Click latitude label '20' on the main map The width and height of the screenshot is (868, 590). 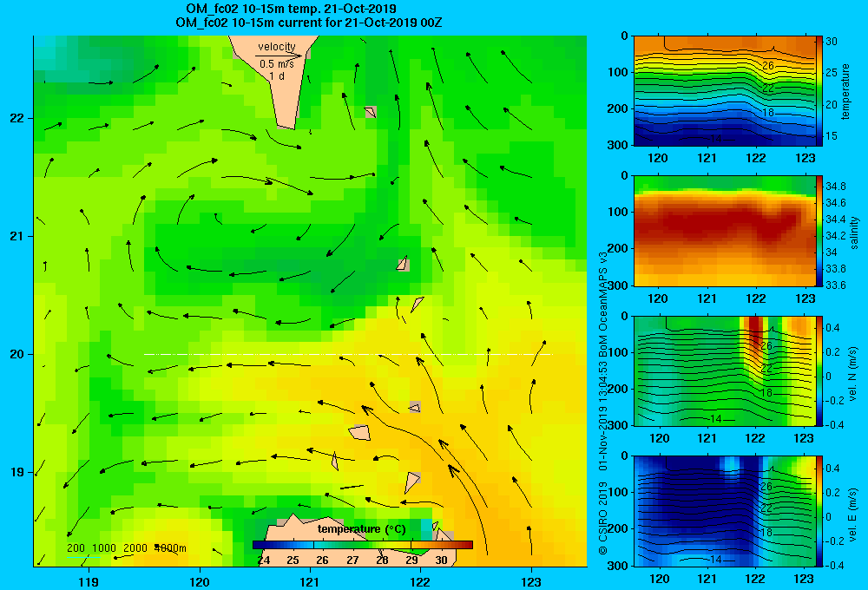tap(17, 354)
